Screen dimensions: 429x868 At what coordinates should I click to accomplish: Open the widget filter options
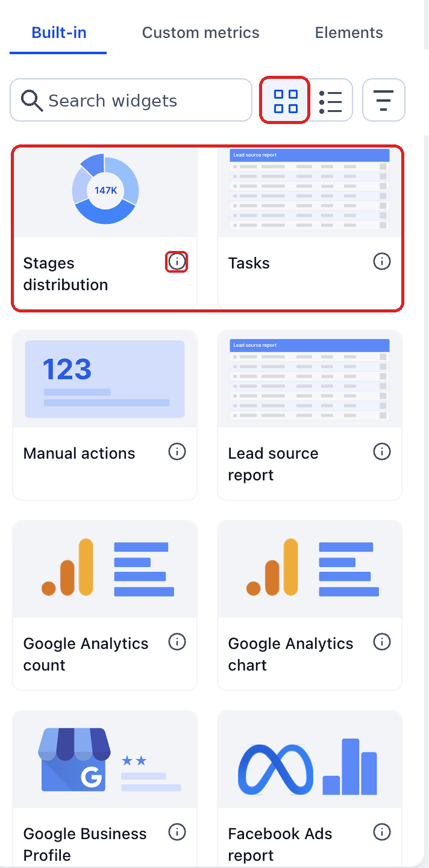tap(383, 100)
